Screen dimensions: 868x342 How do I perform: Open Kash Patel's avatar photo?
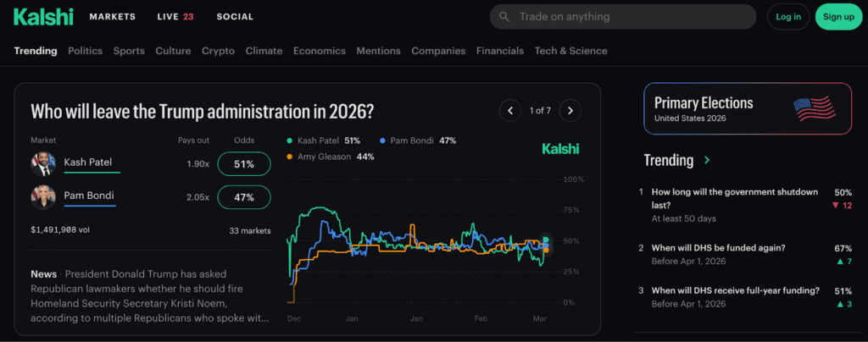[x=43, y=163]
